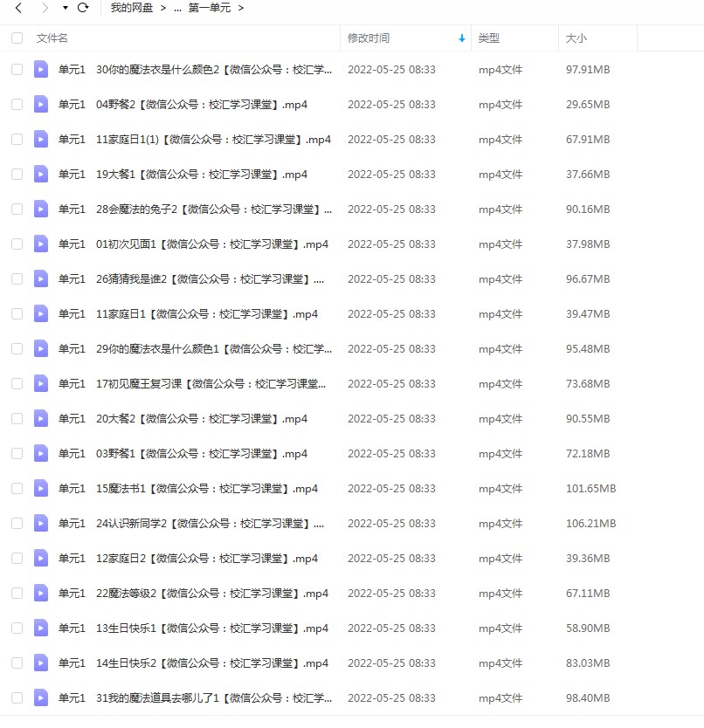Click the video icon for 20大餐2

[x=41, y=418]
